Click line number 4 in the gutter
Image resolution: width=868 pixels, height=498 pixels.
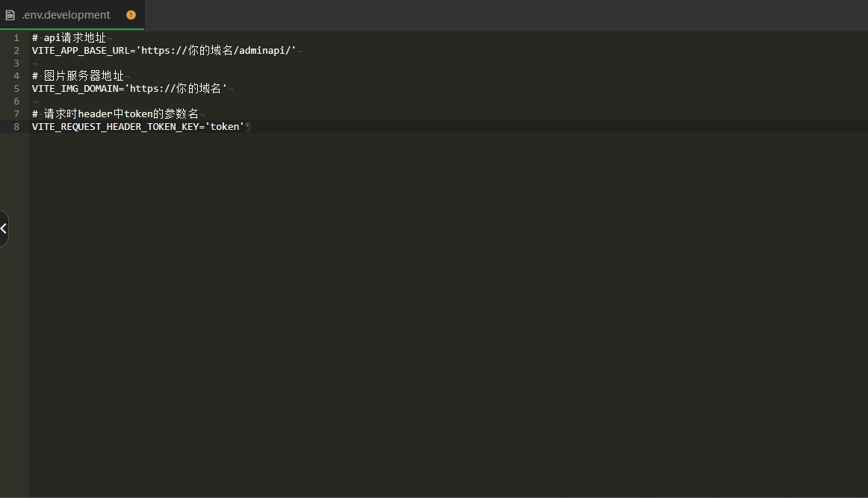[x=16, y=76]
